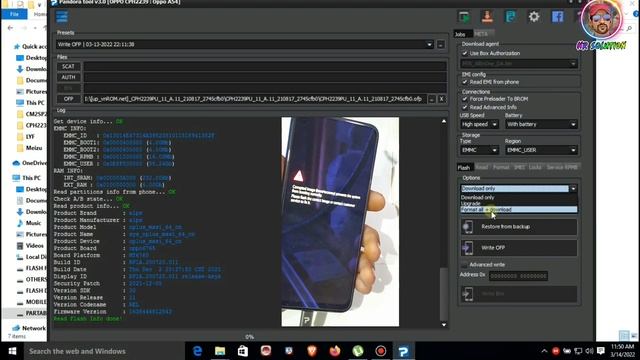
Task: Click the phone photo thumbnail in log
Action: pyautogui.click(x=340, y=222)
